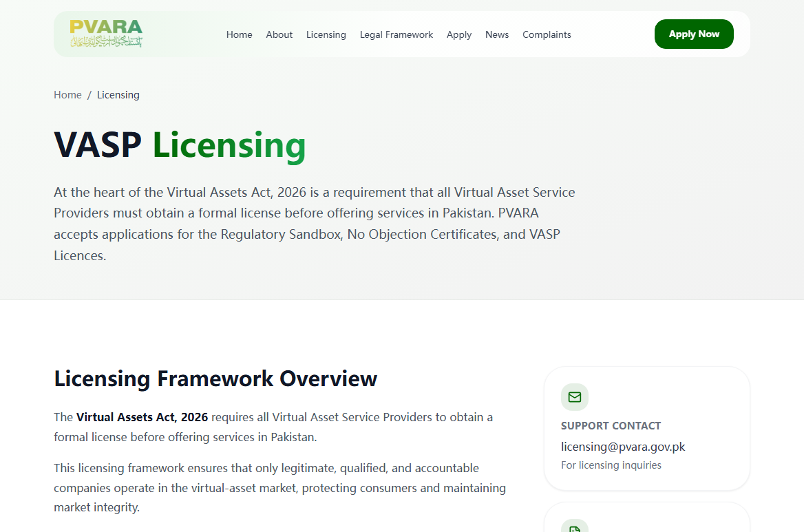Select Apply in the navigation bar
804x532 pixels.
tap(459, 34)
